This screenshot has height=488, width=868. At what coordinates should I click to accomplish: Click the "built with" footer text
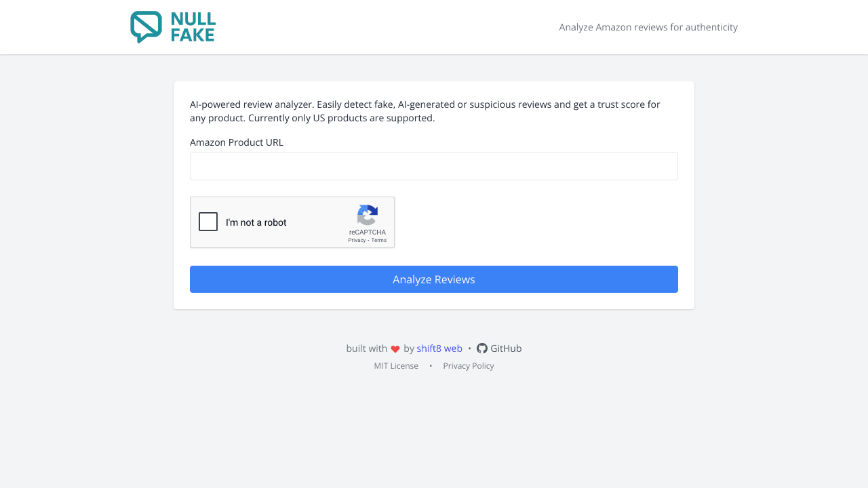pyautogui.click(x=366, y=348)
